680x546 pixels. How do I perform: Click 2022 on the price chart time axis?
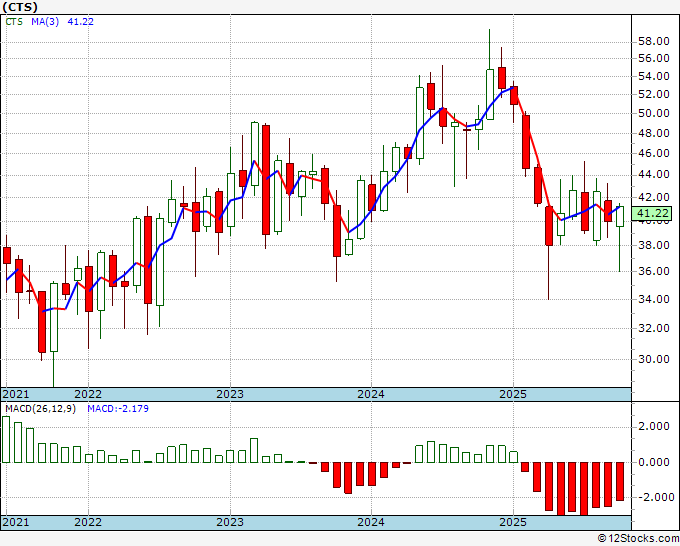pos(88,394)
